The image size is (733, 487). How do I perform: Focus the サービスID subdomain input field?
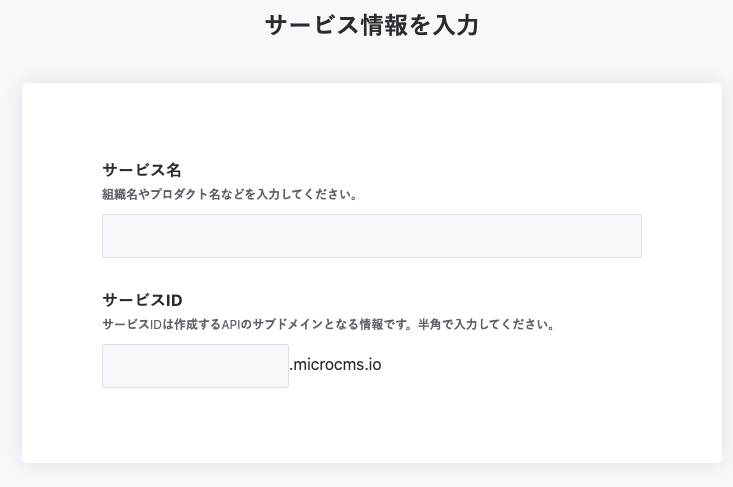click(195, 366)
